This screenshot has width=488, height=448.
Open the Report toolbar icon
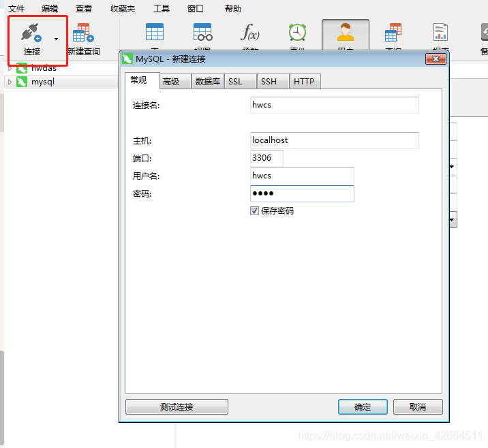pos(441,32)
